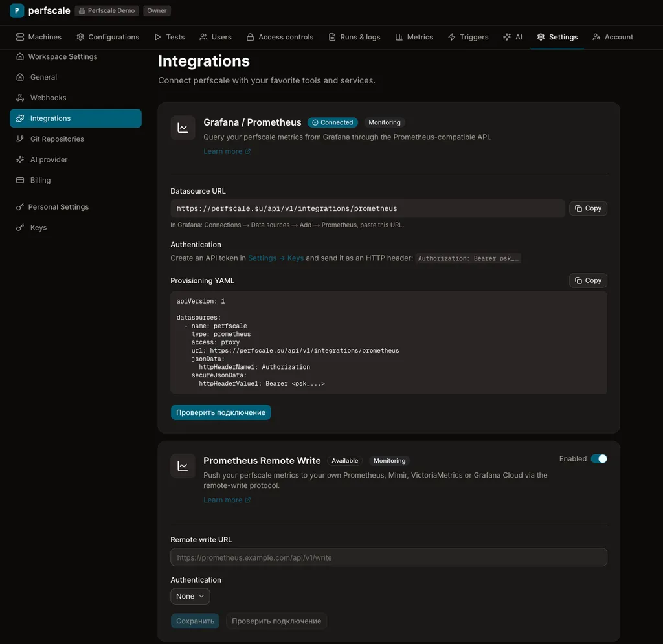Click the Grafana / Prometheus chart icon
Image resolution: width=663 pixels, height=644 pixels.
pyautogui.click(x=183, y=128)
